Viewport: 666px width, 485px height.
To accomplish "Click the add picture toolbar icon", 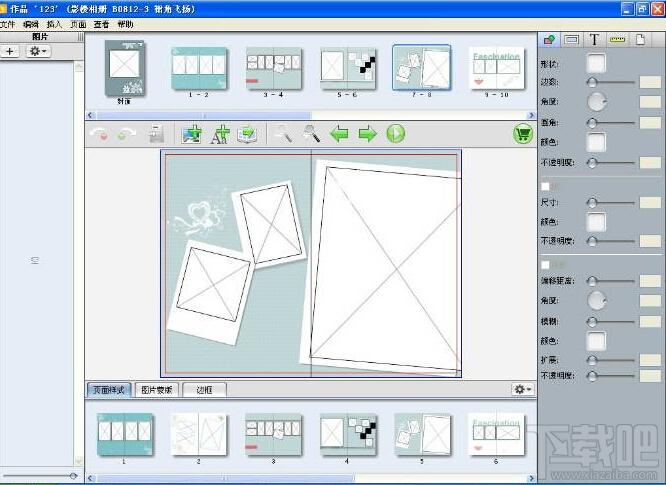I will pos(192,134).
